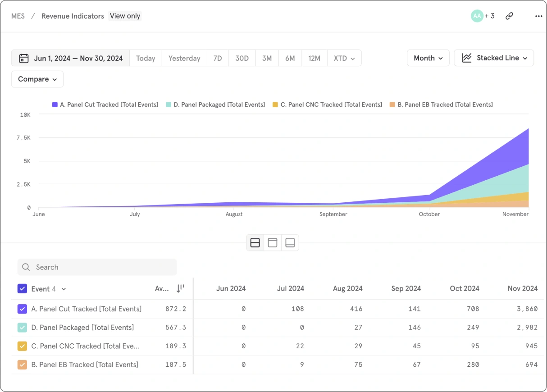Click yellow legend swatch for Panel CNC Tracked
This screenshot has width=547, height=392.
coord(275,105)
